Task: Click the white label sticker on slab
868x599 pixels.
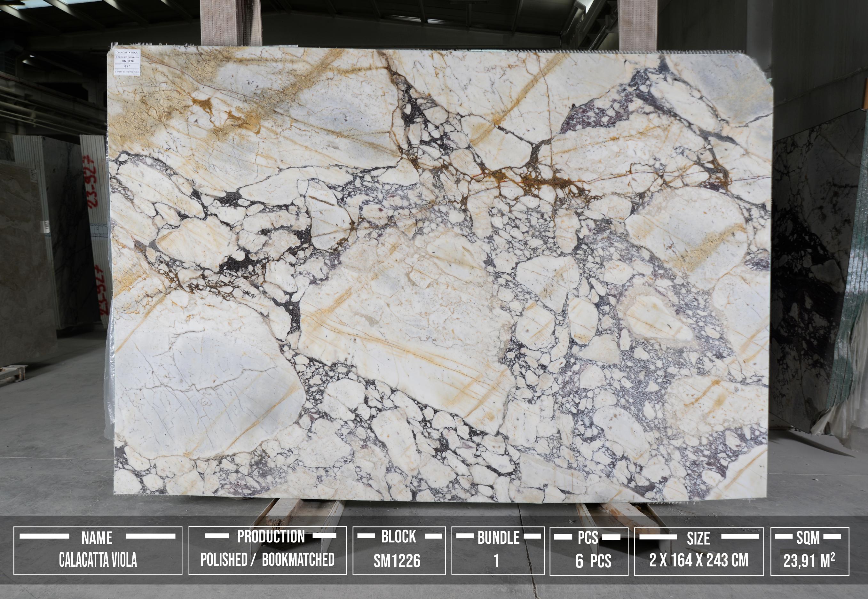Action: point(127,62)
